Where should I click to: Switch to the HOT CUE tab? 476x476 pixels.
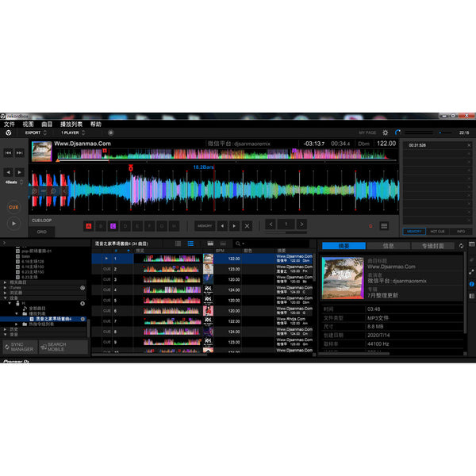(x=437, y=232)
